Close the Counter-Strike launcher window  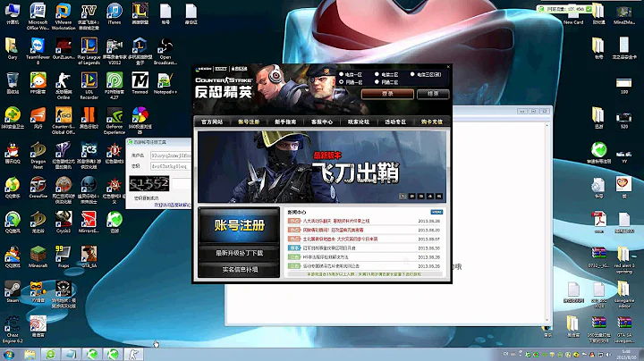(x=448, y=66)
